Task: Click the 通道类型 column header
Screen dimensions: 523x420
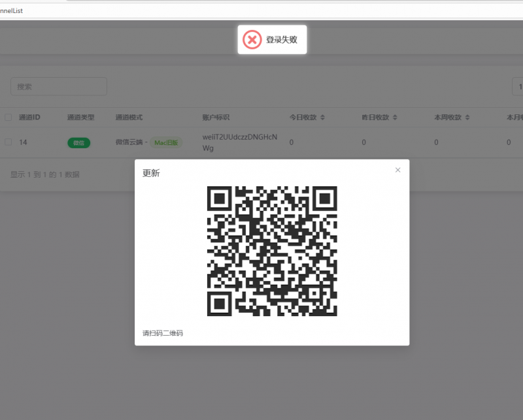Action: point(80,117)
